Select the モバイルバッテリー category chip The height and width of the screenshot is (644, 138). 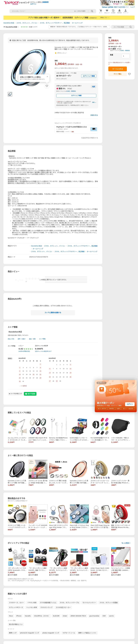(x=89, y=603)
